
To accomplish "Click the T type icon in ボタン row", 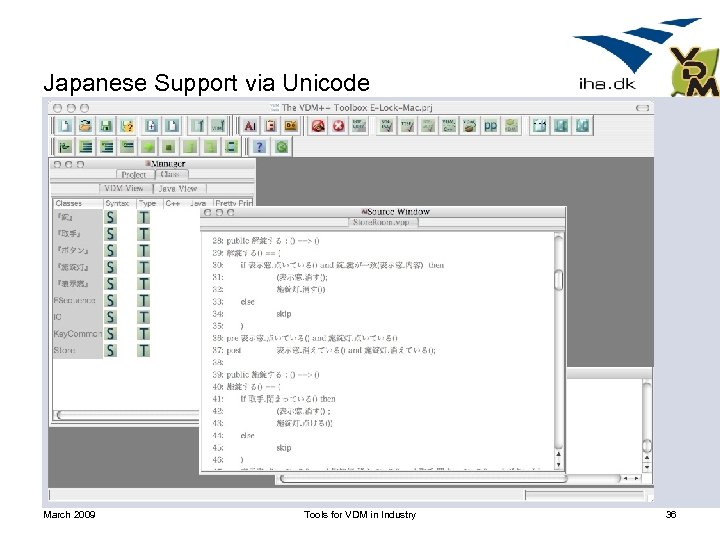I will (144, 250).
